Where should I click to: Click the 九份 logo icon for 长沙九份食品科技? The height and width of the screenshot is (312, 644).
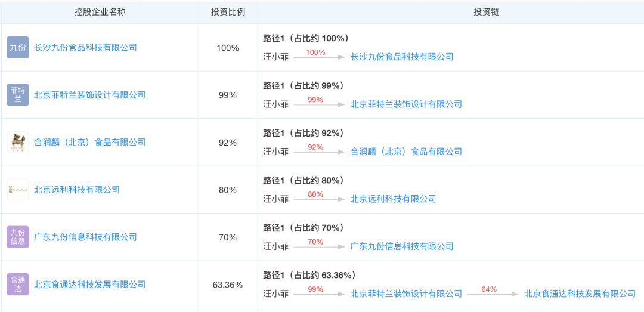pyautogui.click(x=18, y=48)
